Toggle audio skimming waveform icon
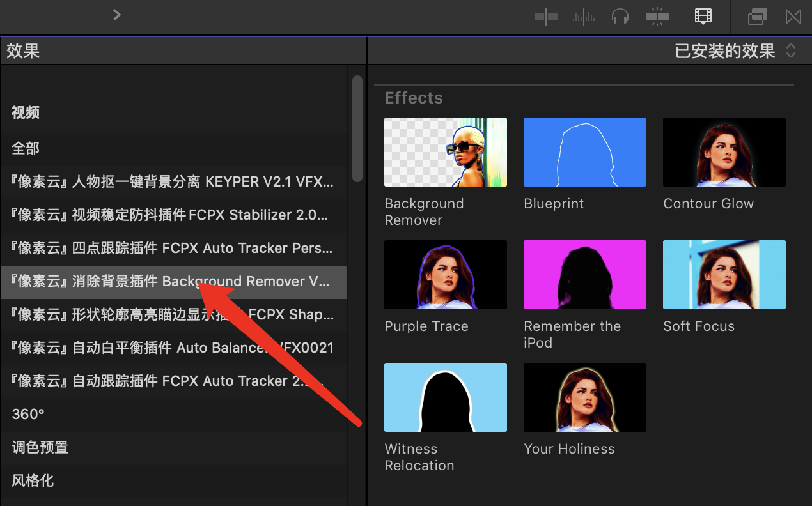 pos(584,17)
